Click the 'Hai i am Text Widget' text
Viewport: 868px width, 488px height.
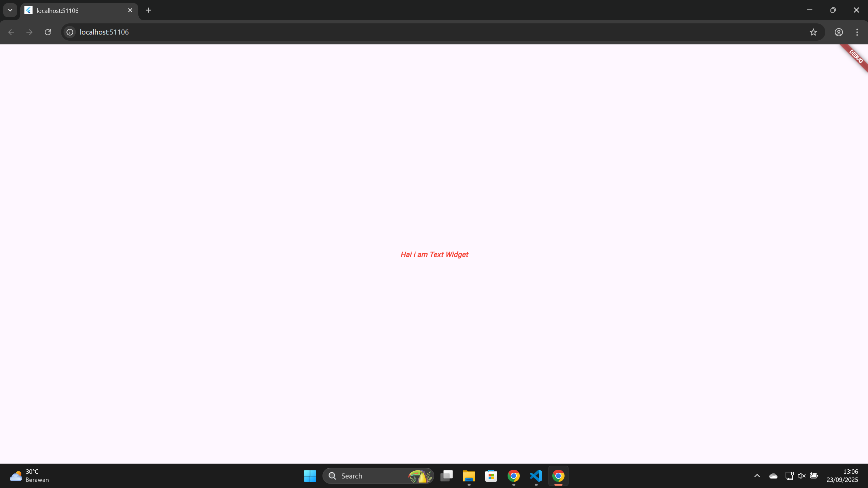click(434, 255)
